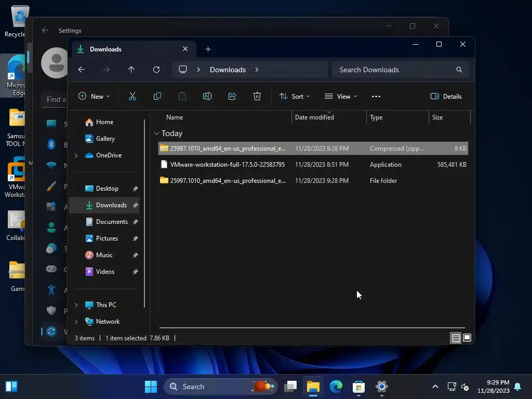The width and height of the screenshot is (532, 399).
Task: Add a new tab with plus button
Action: (x=208, y=49)
